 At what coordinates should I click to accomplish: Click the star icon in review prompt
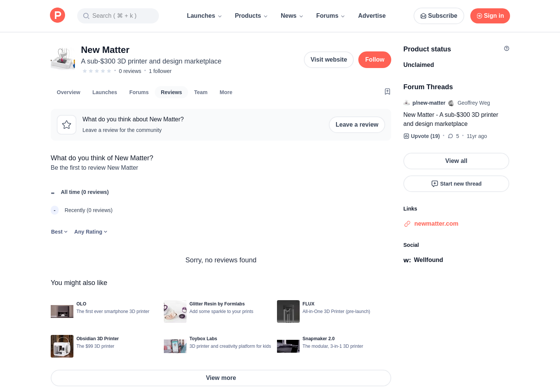coord(67,125)
